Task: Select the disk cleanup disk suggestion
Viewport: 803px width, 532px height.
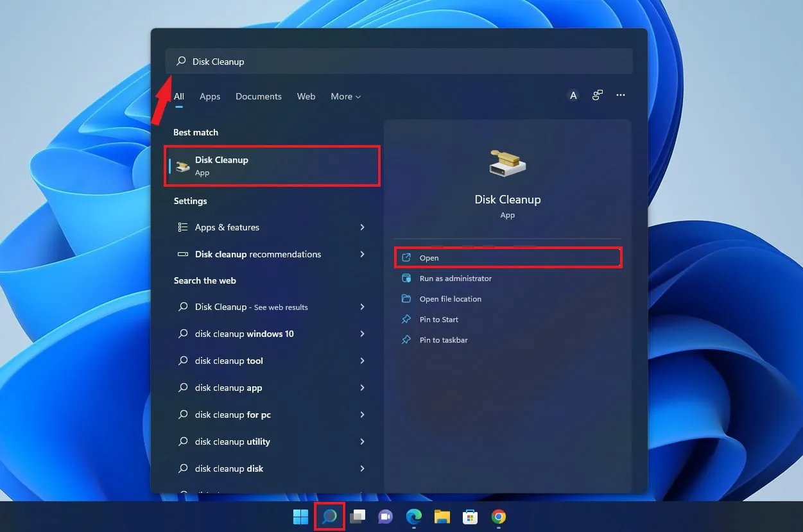Action: 272,468
